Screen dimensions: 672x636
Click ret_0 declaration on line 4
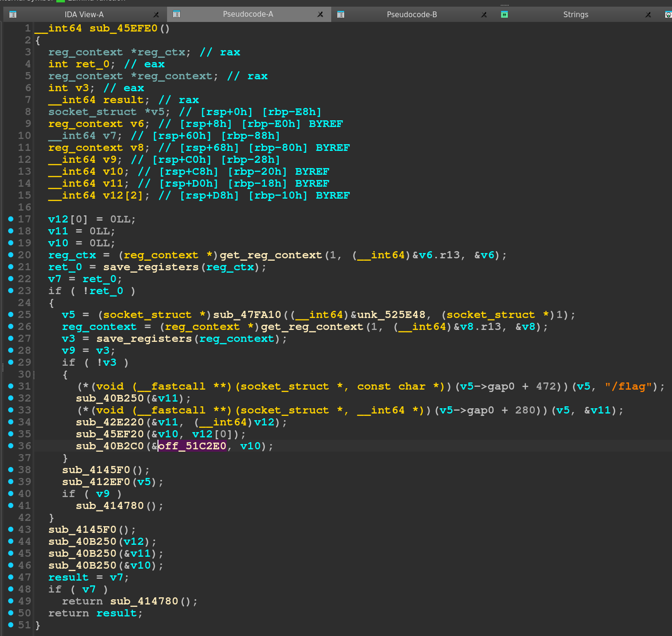click(x=93, y=64)
